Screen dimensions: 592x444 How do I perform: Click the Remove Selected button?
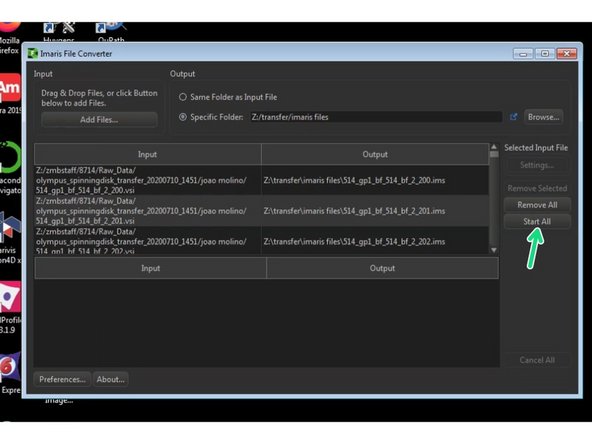[x=537, y=188]
